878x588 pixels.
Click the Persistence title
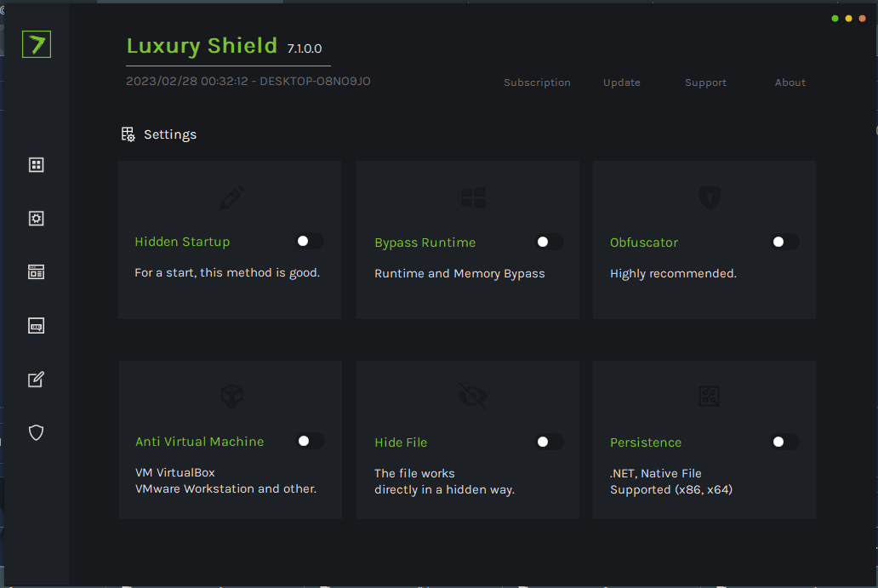[646, 442]
